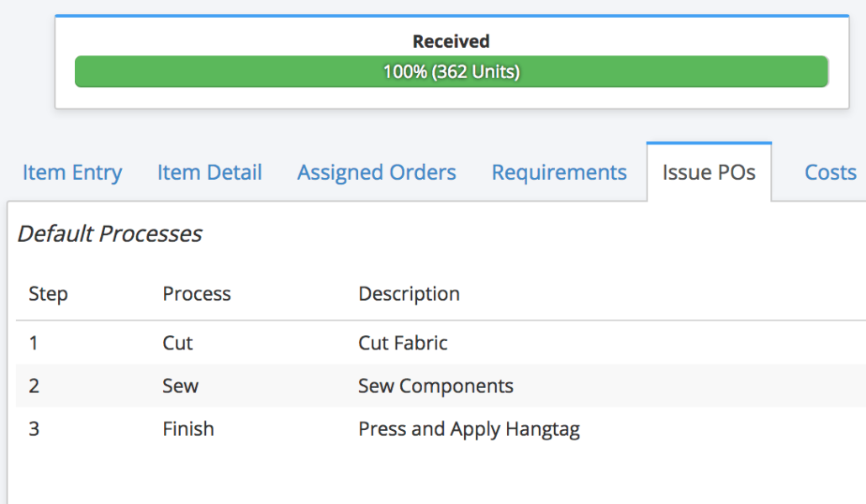
Task: Select the Assigned Orders tab
Action: point(376,172)
